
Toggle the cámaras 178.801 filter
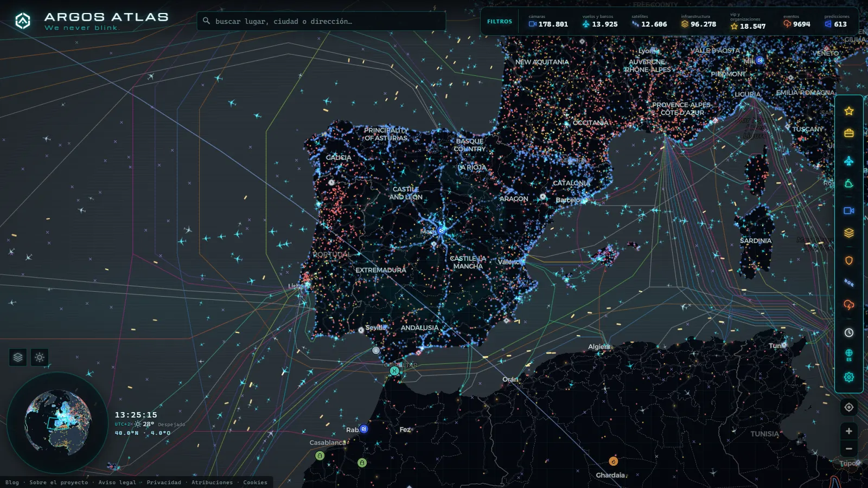click(x=548, y=21)
